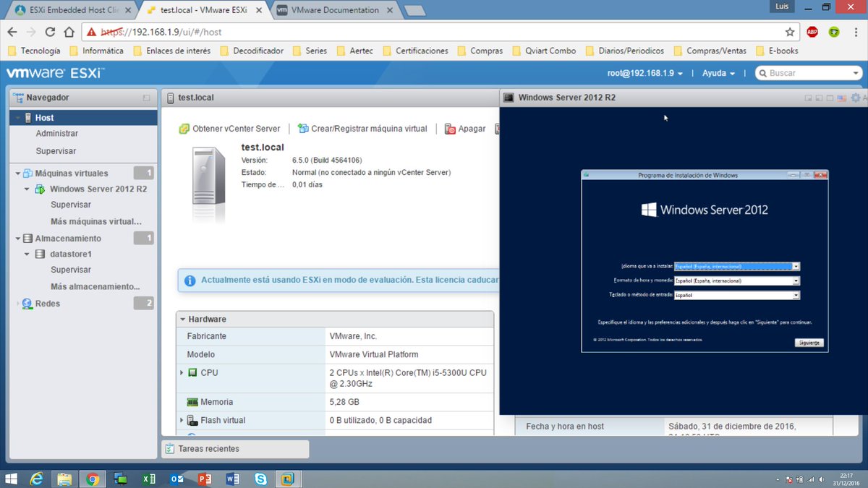This screenshot has width=868, height=488.
Task: Click the Windows Server 2012 R2 VM icon
Action: coord(40,189)
